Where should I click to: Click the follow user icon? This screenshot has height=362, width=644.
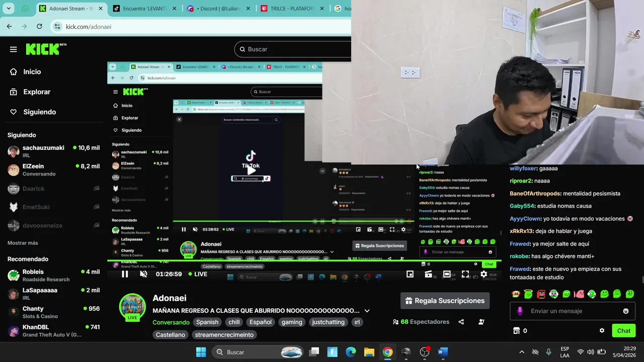tap(481, 322)
